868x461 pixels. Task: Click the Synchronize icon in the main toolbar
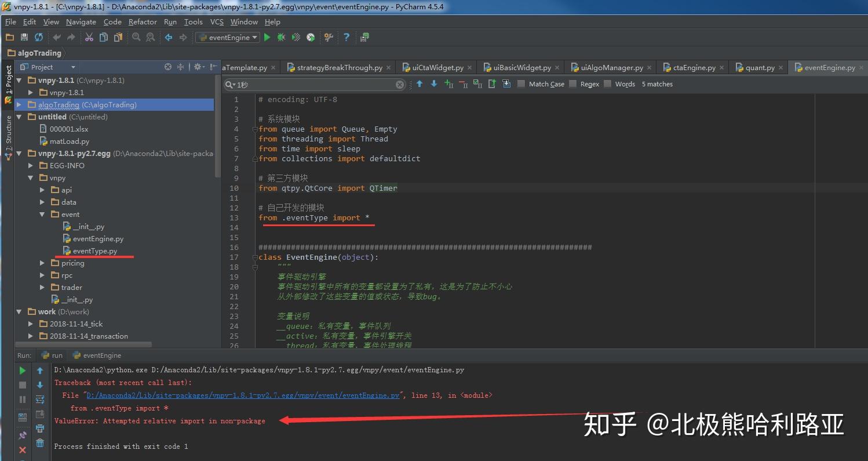[x=39, y=37]
